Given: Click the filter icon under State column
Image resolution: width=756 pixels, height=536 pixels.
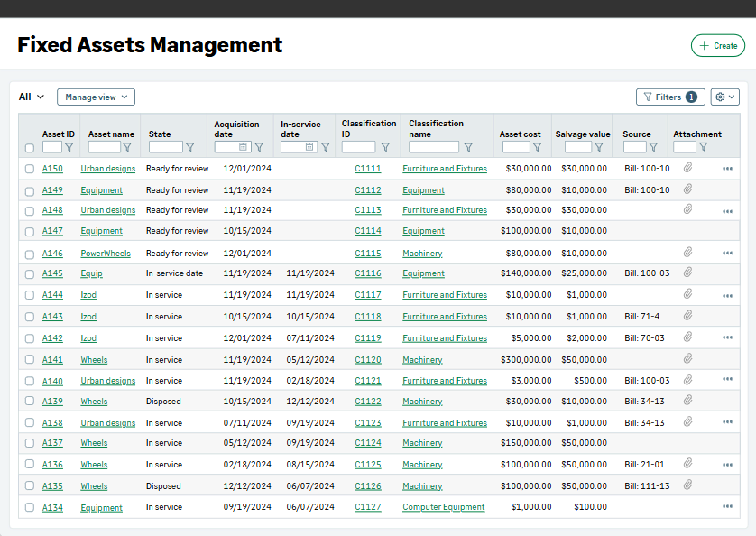Looking at the screenshot, I should coord(190,147).
